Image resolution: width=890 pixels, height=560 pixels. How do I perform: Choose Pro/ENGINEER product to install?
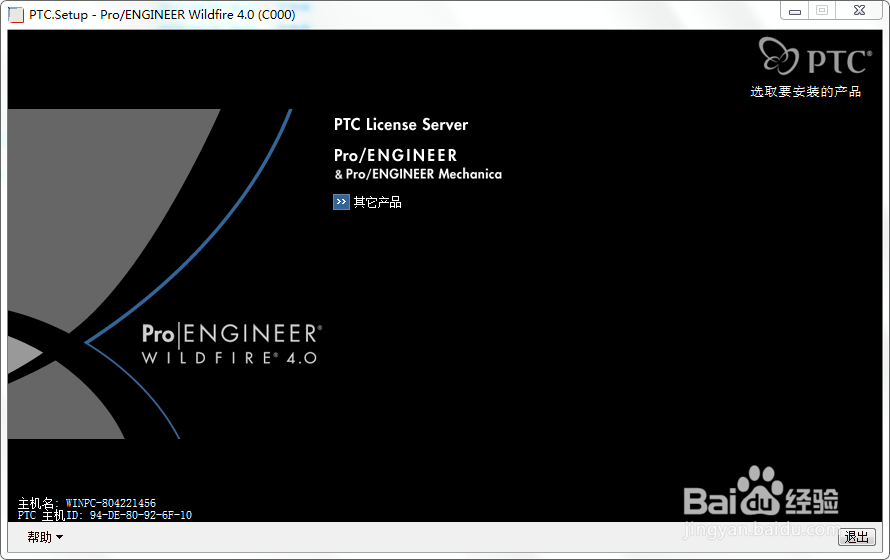[396, 155]
